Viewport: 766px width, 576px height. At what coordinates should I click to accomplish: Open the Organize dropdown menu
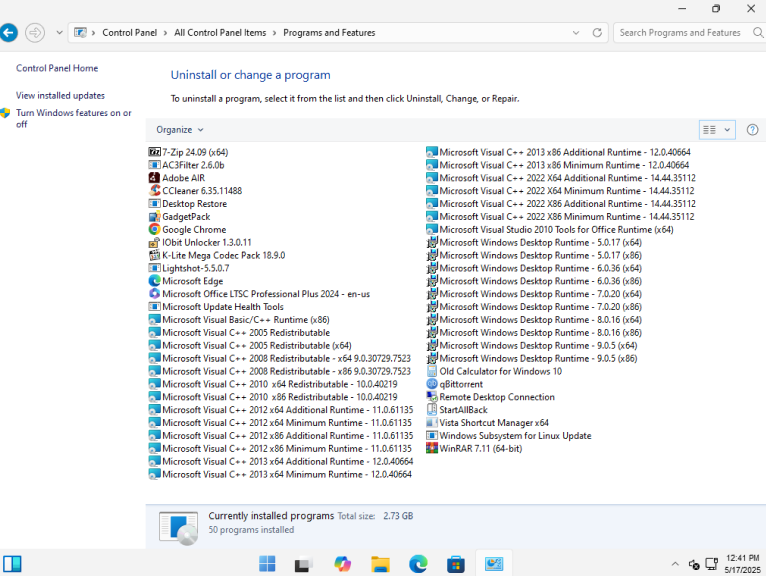179,129
